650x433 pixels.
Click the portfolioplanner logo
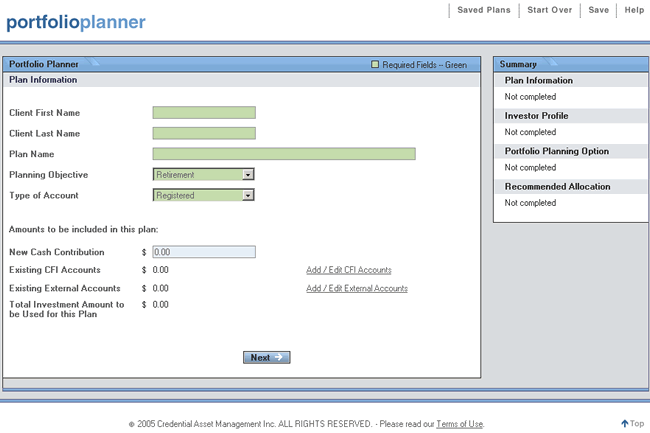pyautogui.click(x=76, y=22)
